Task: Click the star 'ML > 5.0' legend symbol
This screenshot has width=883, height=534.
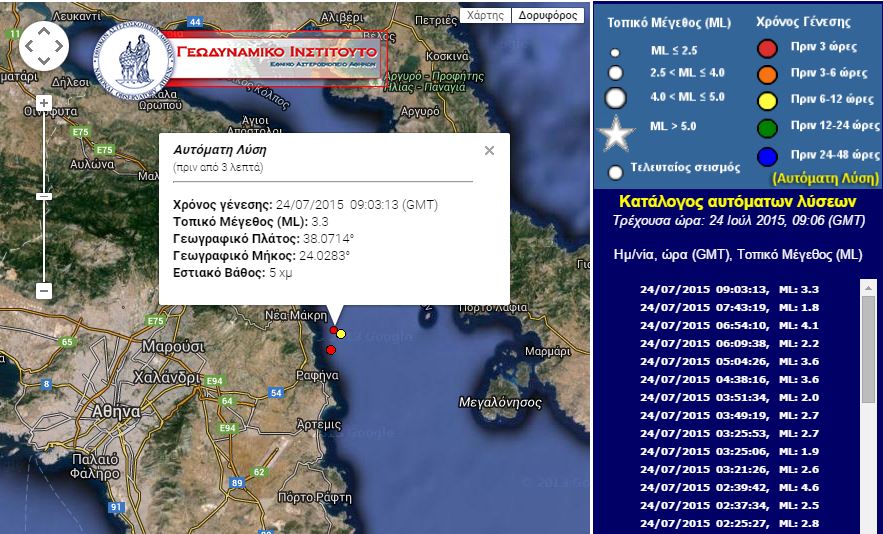Action: (616, 133)
